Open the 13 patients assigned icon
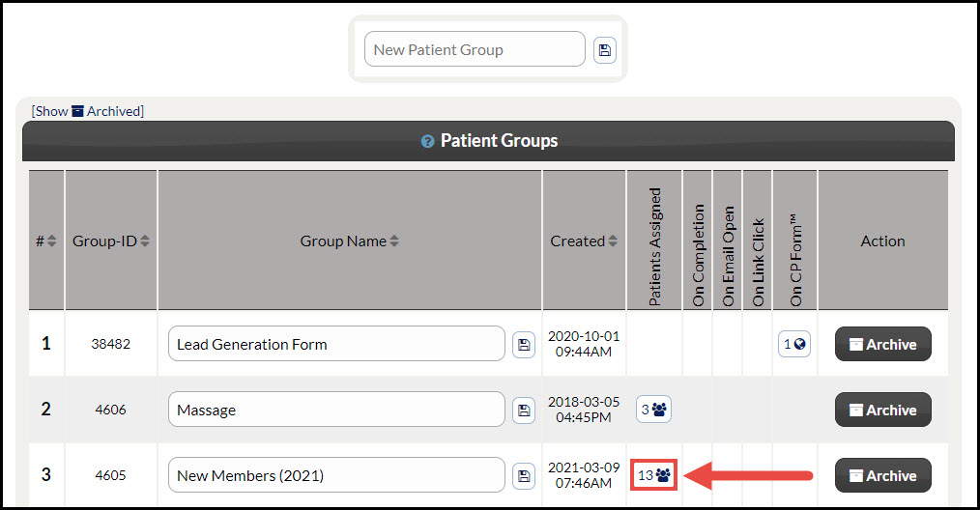The height and width of the screenshot is (510, 980). click(x=653, y=475)
